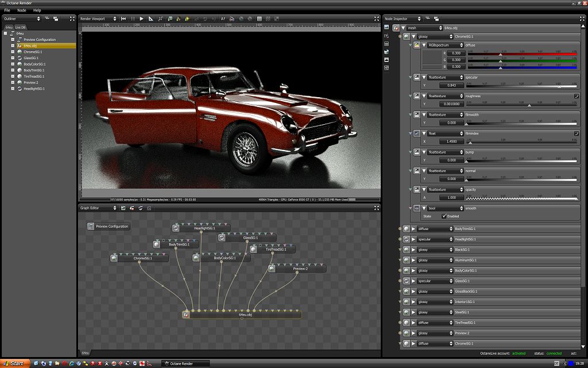Expand the BodyTrimSG:1 material in Node Inspector

413,229
